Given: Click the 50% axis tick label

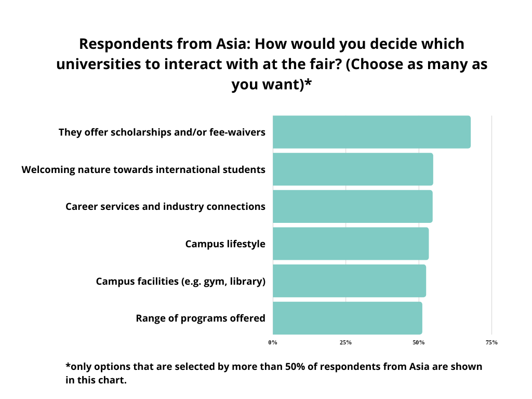Looking at the screenshot, I should pos(419,342).
